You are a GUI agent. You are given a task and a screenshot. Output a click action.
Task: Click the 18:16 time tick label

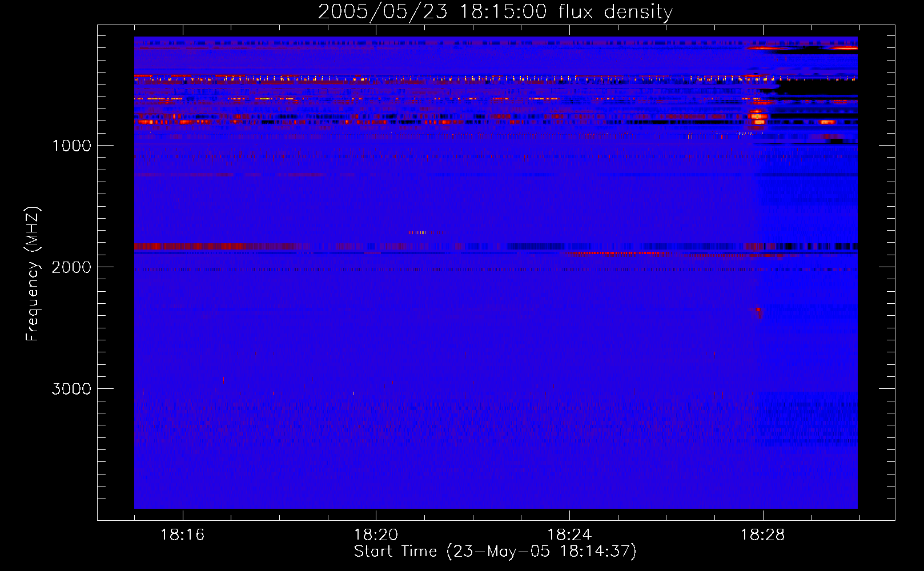point(183,535)
